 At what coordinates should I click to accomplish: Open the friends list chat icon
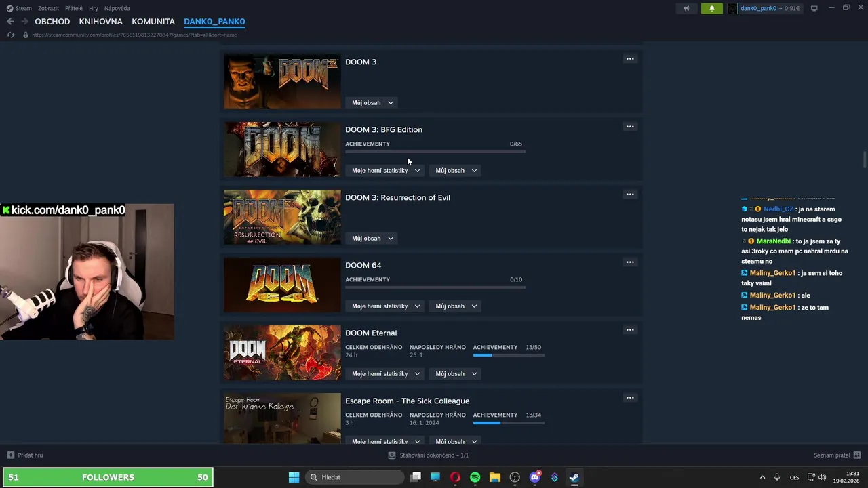click(x=857, y=455)
